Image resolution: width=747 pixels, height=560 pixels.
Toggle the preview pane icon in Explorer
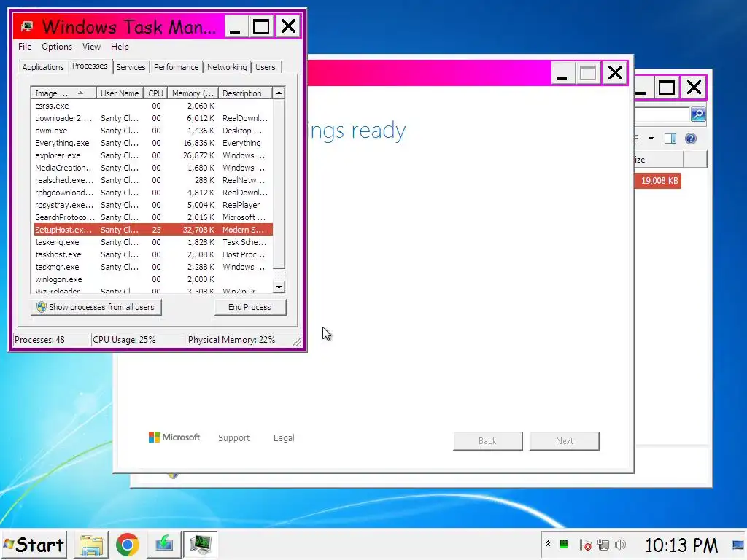[x=670, y=139]
